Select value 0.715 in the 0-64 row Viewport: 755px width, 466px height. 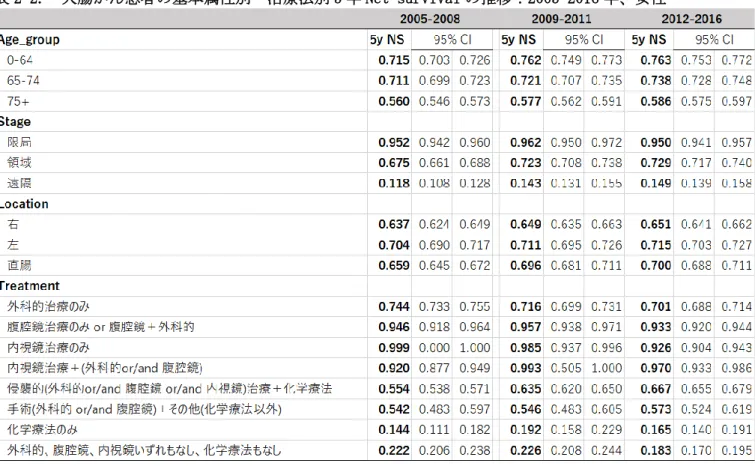(393, 60)
